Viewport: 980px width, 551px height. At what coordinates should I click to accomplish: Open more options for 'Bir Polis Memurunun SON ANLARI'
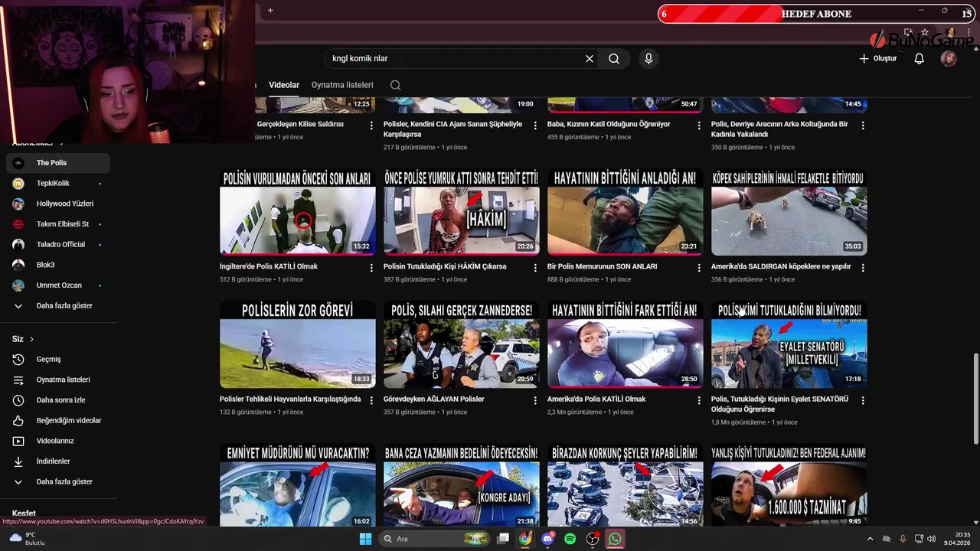[x=699, y=268]
